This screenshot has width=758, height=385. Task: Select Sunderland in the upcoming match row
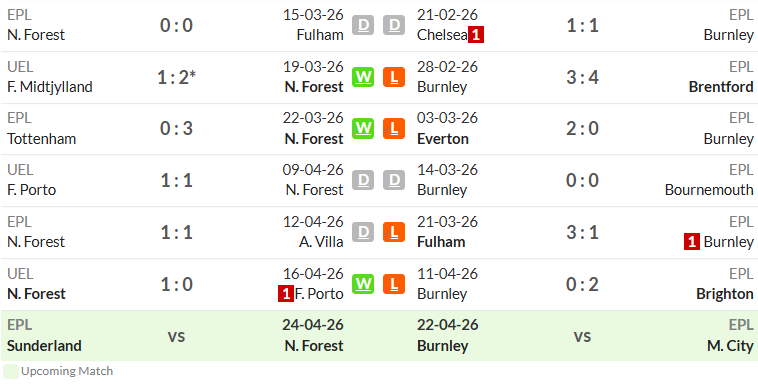tap(44, 346)
